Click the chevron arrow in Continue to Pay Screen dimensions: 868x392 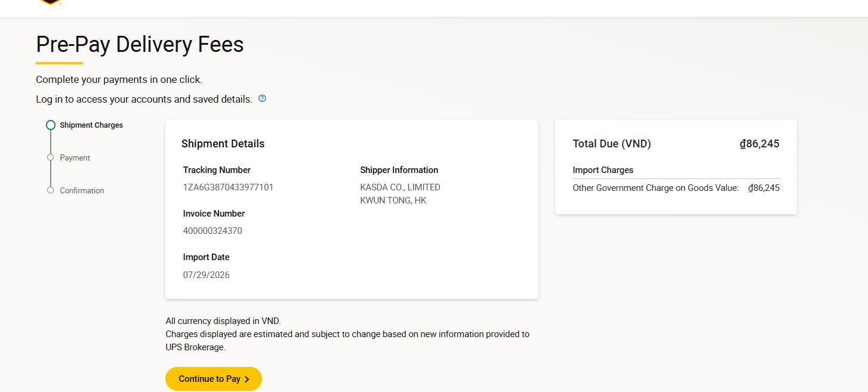(247, 379)
